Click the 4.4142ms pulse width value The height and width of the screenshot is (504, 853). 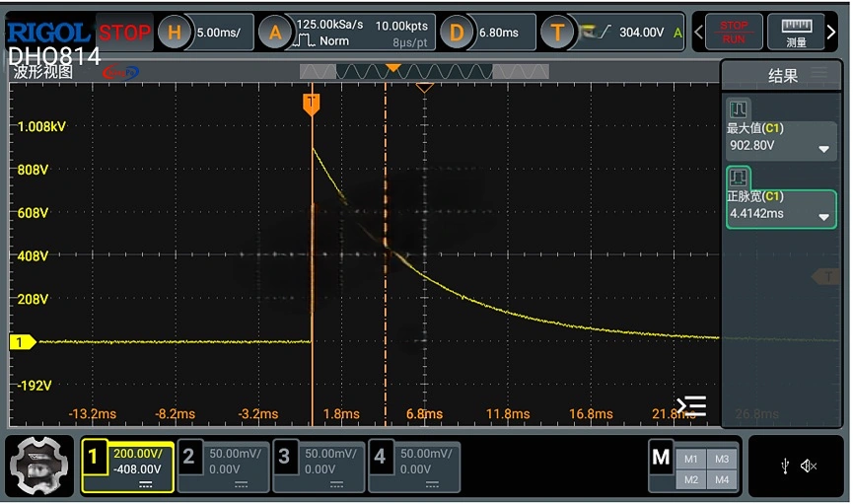[x=756, y=213]
